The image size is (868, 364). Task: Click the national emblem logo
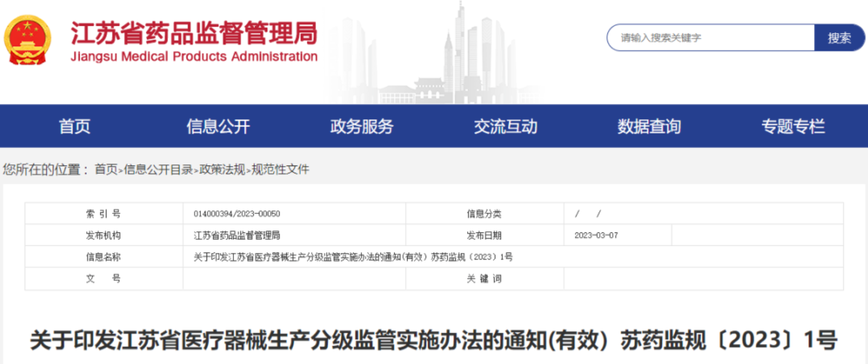click(28, 40)
